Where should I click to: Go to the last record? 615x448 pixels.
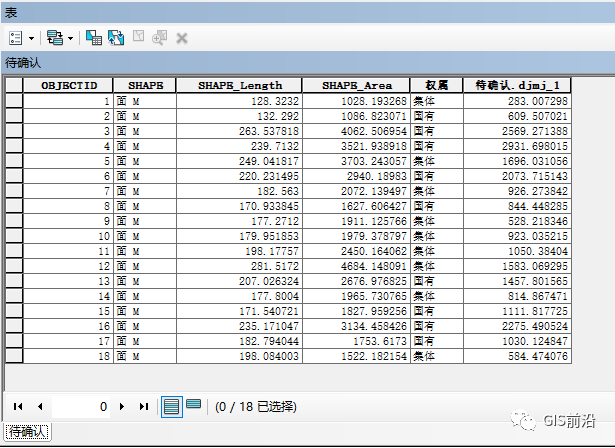pyautogui.click(x=144, y=406)
